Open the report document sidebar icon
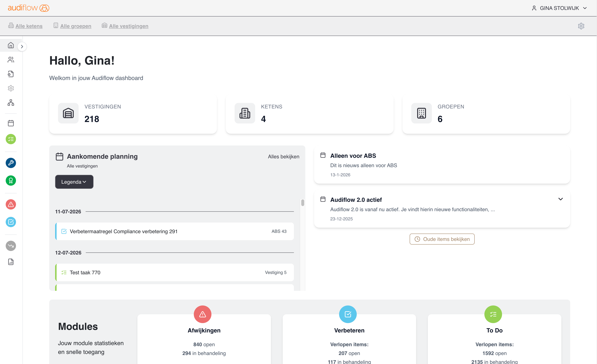This screenshot has width=597, height=364. click(x=11, y=262)
